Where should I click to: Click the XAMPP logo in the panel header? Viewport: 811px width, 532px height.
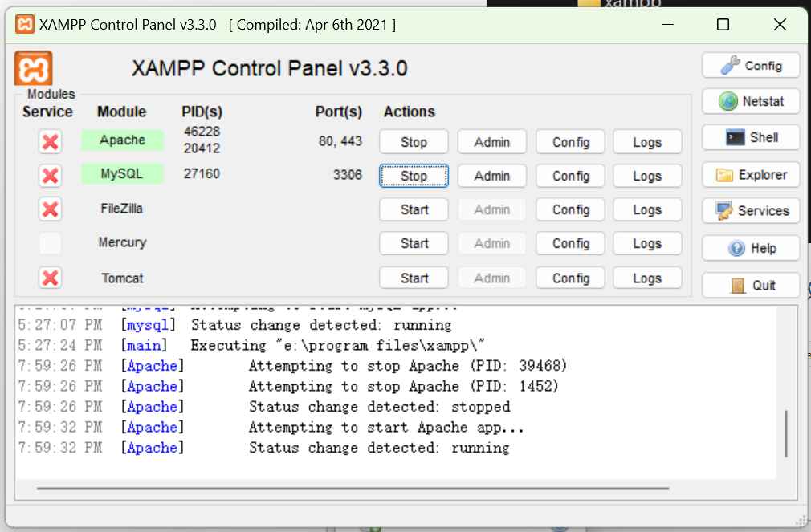click(x=33, y=68)
